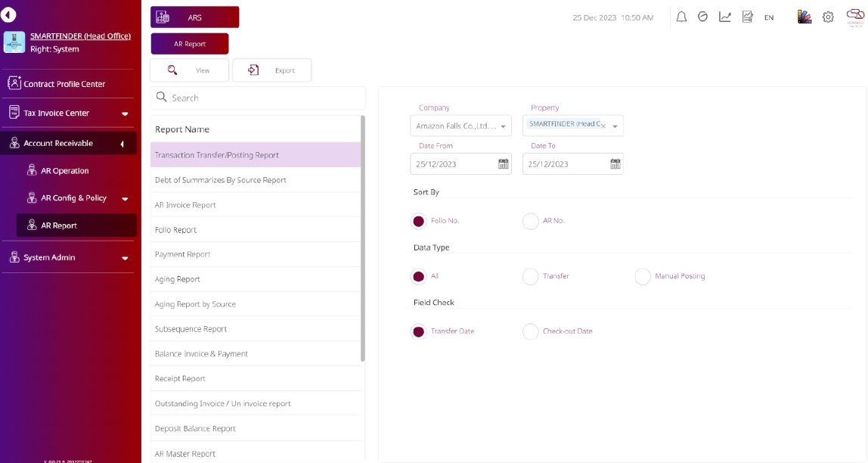Screen dimensions: 868x463
Task: Open the report edit icon in header
Action: point(747,17)
